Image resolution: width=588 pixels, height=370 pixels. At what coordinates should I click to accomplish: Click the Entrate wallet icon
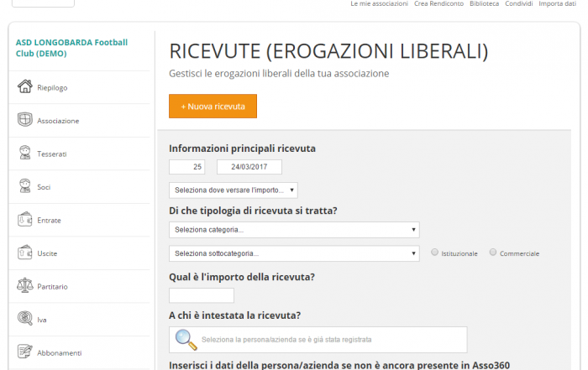24,220
